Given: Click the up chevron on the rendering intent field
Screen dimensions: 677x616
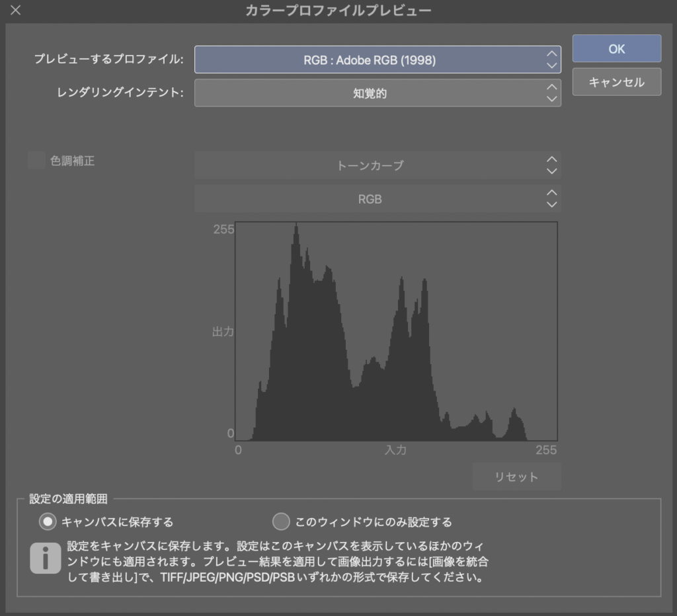Looking at the screenshot, I should pyautogui.click(x=551, y=87).
